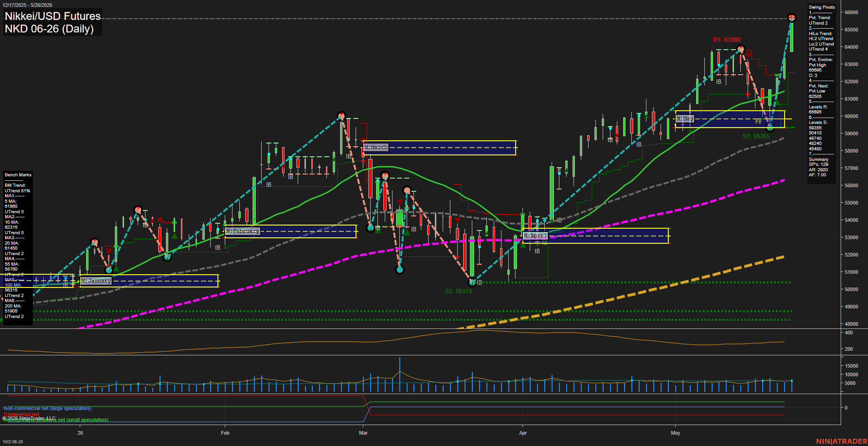
Task: Select the latest swing pivot high marker
Action: point(792,18)
